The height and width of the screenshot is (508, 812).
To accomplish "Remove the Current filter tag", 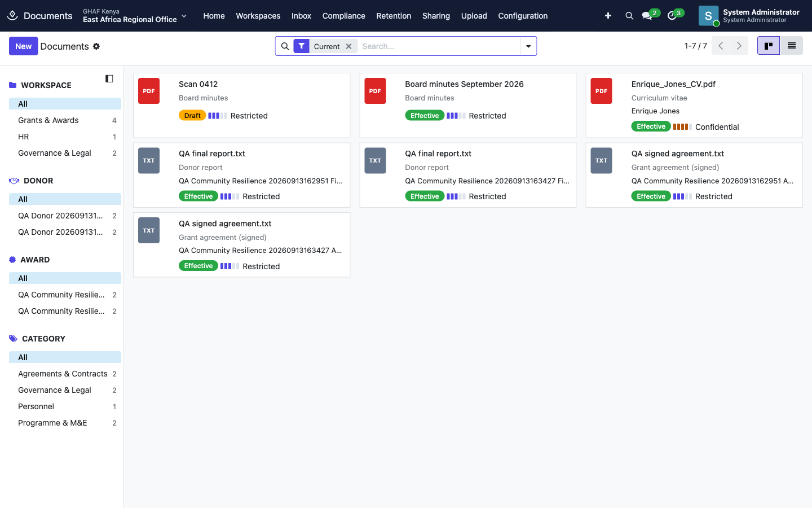I will coord(349,46).
